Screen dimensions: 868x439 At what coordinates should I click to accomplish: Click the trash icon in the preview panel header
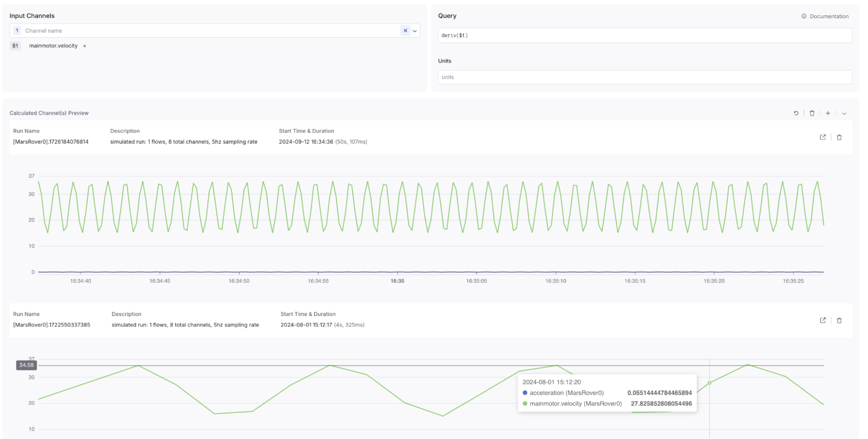[812, 113]
